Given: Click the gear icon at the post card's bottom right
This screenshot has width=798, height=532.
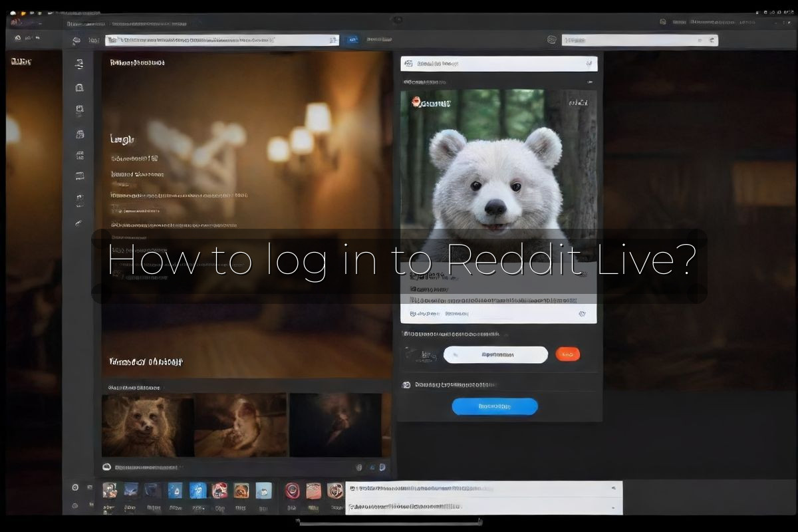Looking at the screenshot, I should [x=582, y=313].
